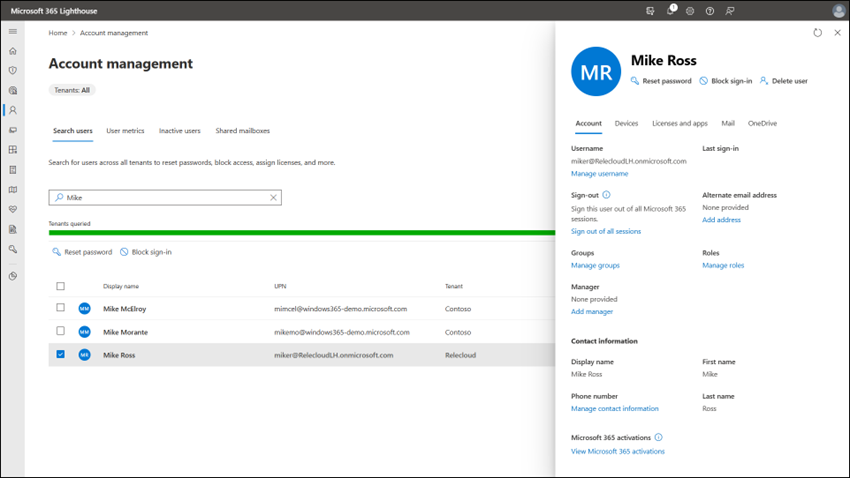Screen dimensions: 850x478
Task: Click the Manage roles link
Action: click(x=723, y=265)
